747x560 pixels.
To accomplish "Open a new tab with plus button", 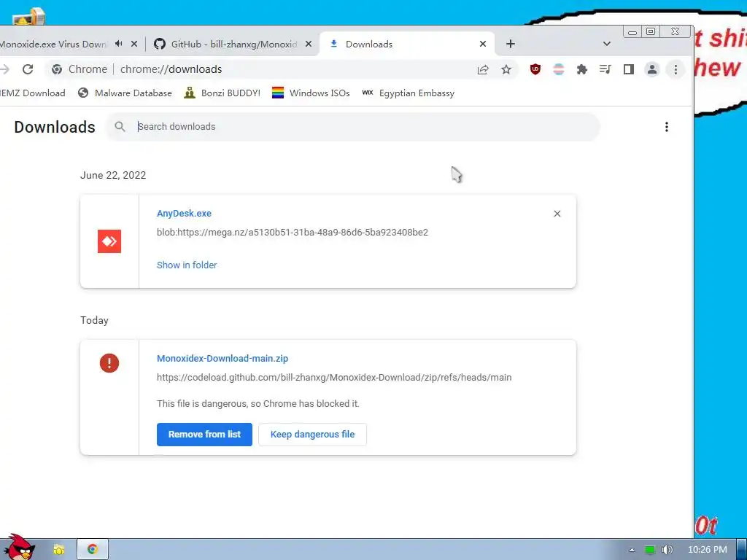I will coord(510,44).
